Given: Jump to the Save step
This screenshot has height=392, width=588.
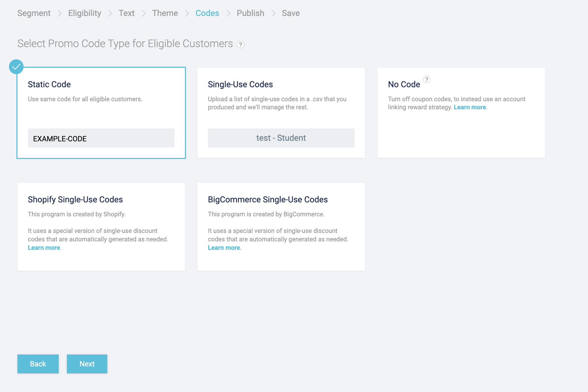Looking at the screenshot, I should click(x=291, y=13).
